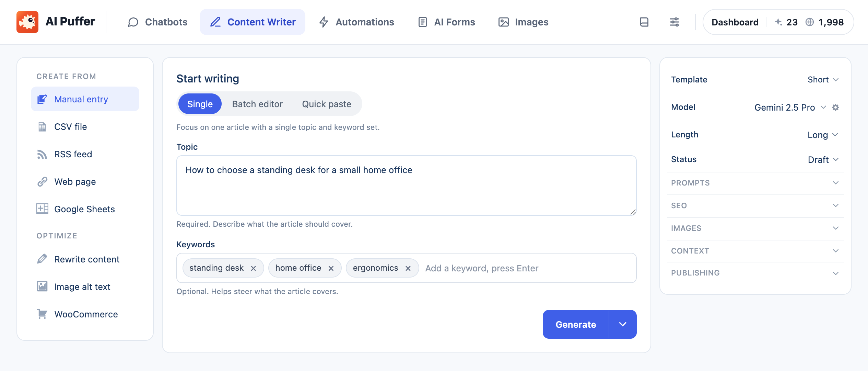
Task: Go to Images tab
Action: point(524,22)
